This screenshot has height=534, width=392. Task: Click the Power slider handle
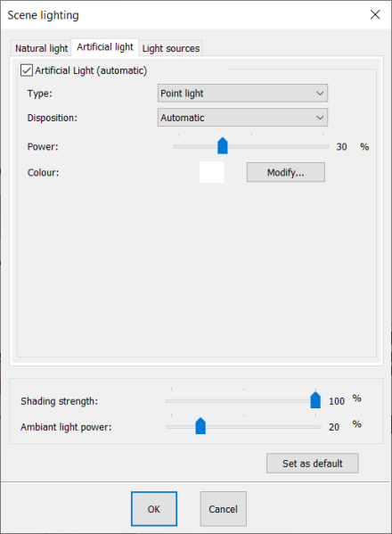pos(223,146)
